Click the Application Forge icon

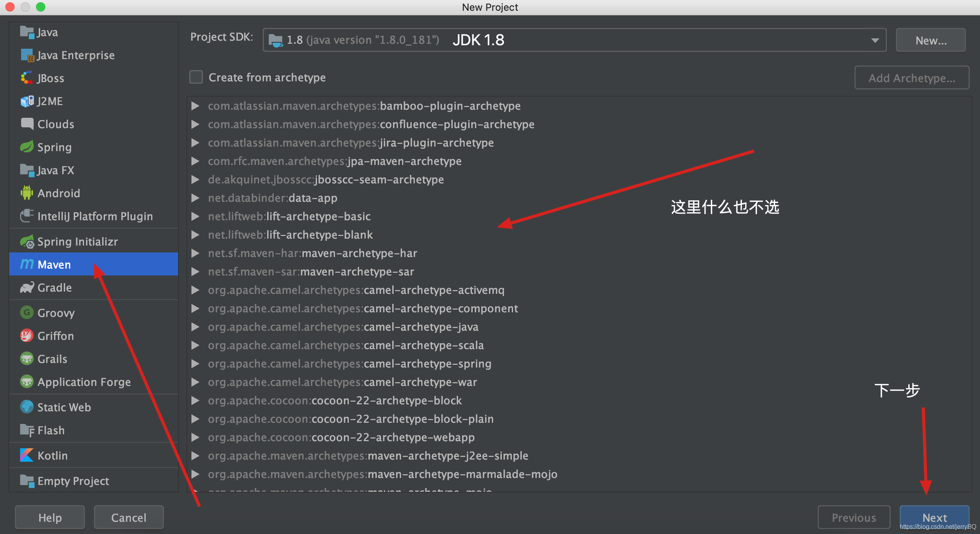tap(27, 382)
